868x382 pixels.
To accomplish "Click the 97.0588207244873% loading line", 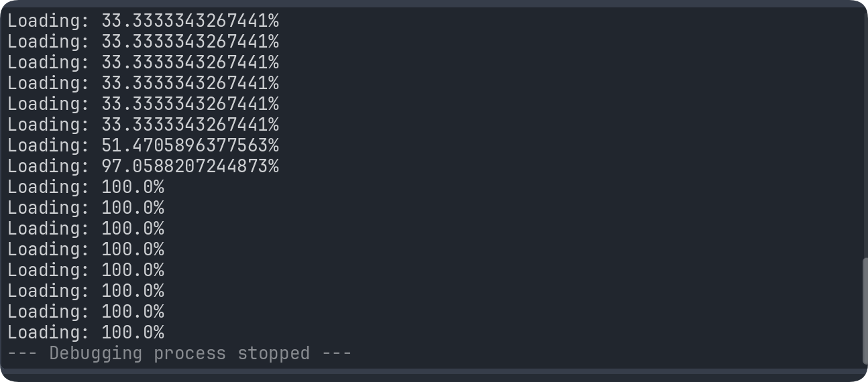I will (x=143, y=166).
